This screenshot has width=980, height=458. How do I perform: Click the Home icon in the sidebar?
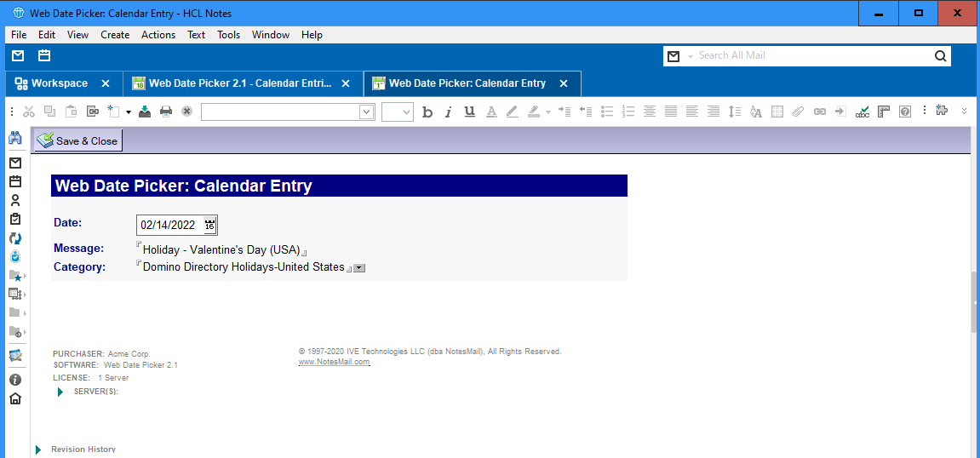click(x=15, y=398)
